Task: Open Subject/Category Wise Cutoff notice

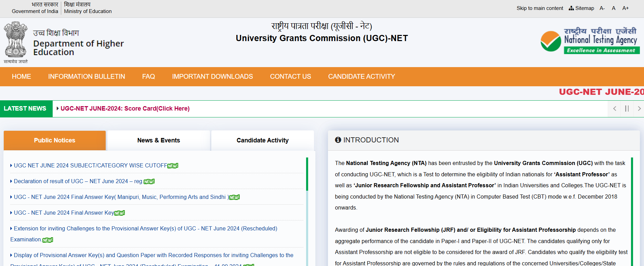Action: click(x=91, y=165)
